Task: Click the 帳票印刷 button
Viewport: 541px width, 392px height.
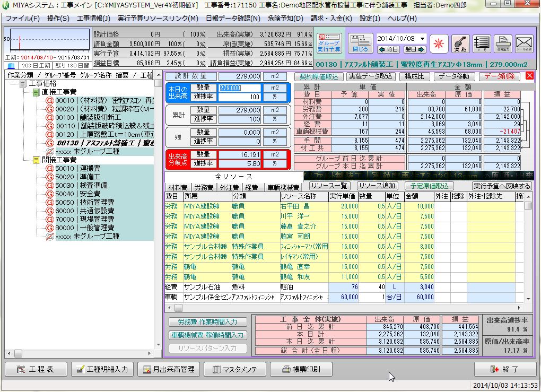Action: click(300, 369)
